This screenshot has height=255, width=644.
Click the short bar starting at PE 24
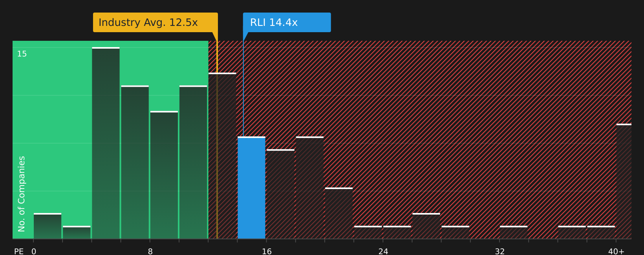[x=397, y=232]
